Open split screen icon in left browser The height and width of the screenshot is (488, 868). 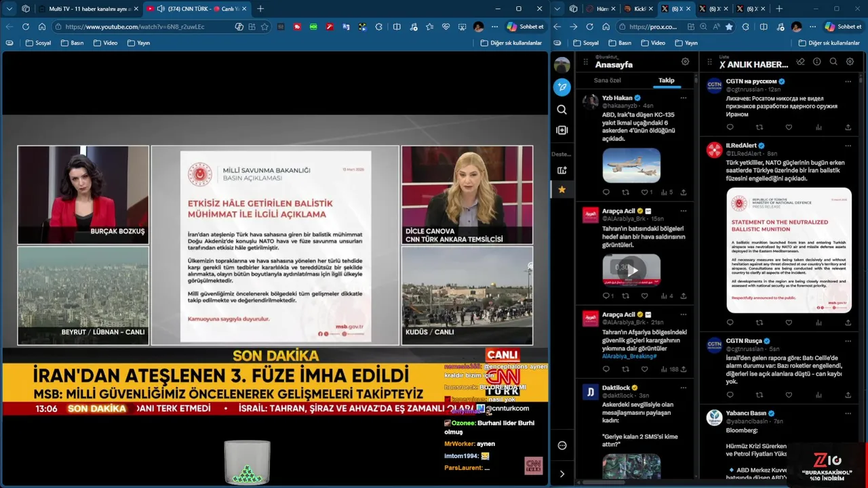(397, 26)
